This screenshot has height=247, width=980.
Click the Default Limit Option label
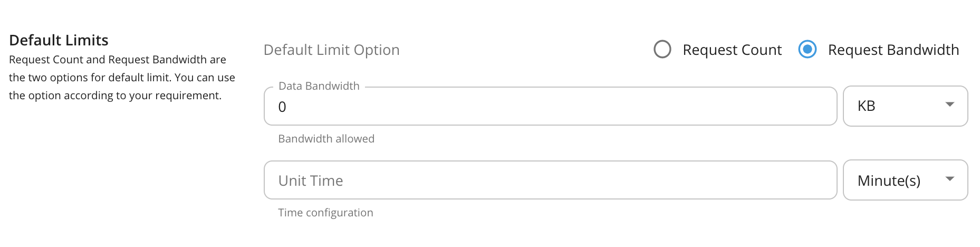pos(331,50)
